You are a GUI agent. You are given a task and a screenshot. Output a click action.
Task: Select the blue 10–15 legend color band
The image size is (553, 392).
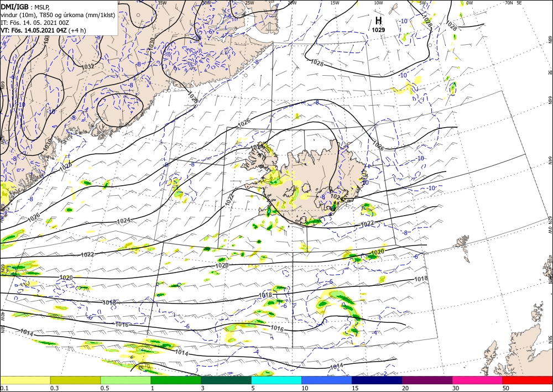tap(327, 380)
